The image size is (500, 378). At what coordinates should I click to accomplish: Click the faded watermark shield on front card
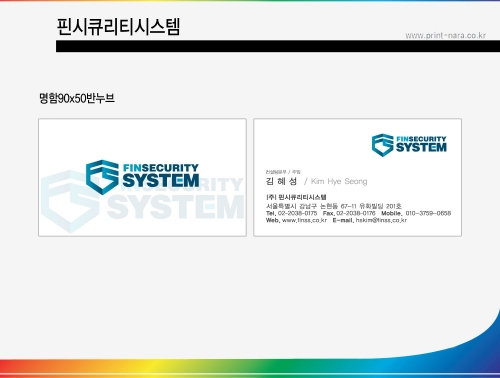(70, 202)
